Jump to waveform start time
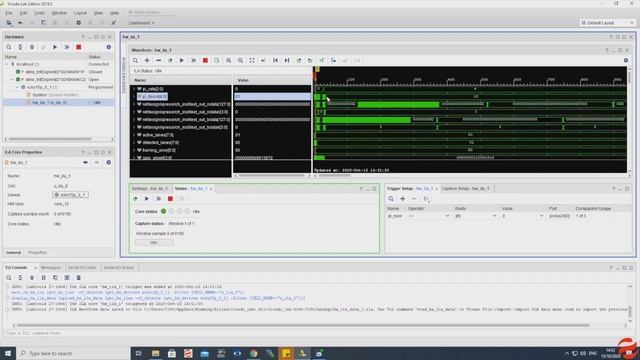 276,60
